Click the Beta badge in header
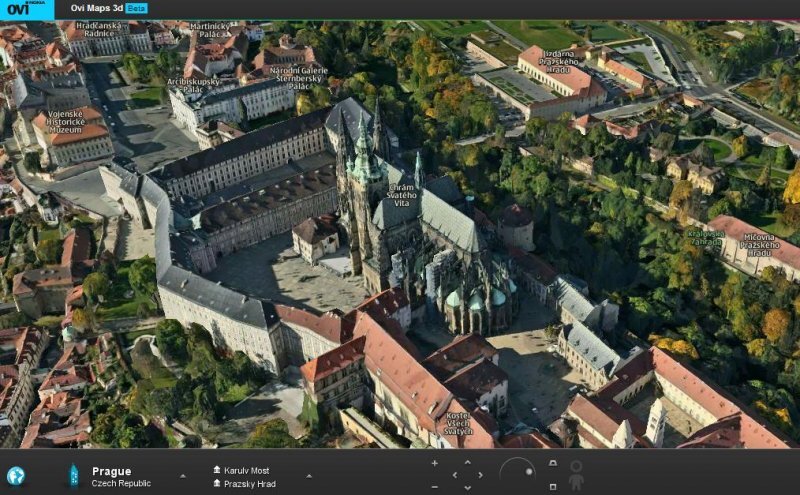Viewport: 800px width, 495px height. click(x=136, y=9)
